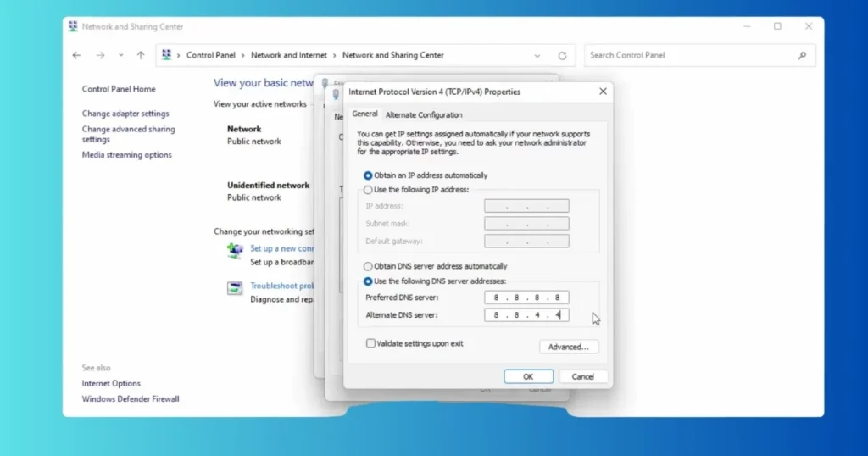Click the Network and Sharing Center breadcrumb

tap(393, 55)
